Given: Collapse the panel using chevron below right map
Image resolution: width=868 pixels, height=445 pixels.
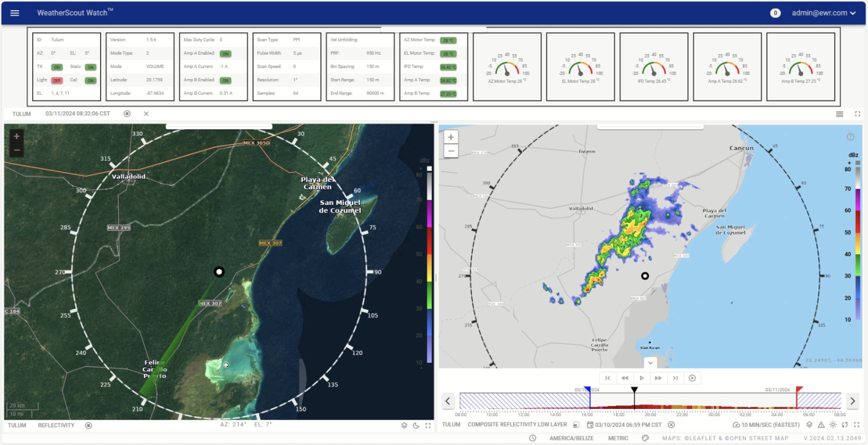Looking at the screenshot, I should [650, 363].
